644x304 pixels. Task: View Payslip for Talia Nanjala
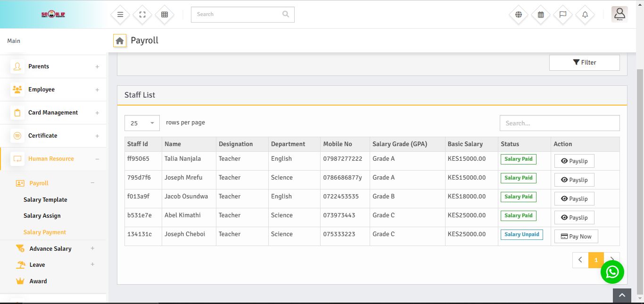pyautogui.click(x=574, y=161)
